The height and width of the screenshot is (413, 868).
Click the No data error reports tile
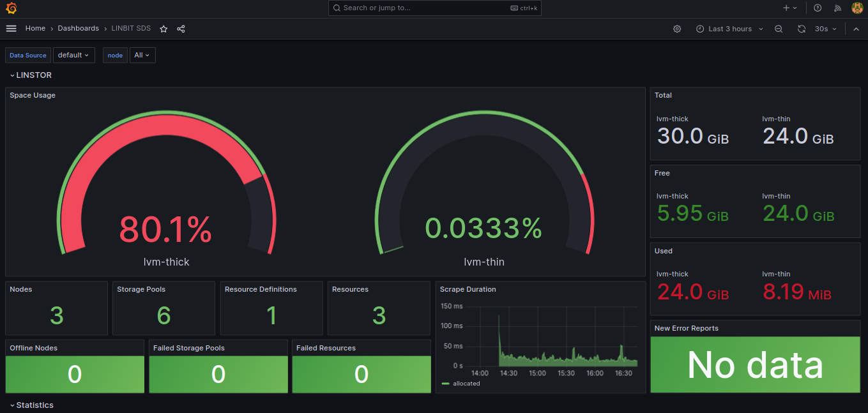[756, 364]
